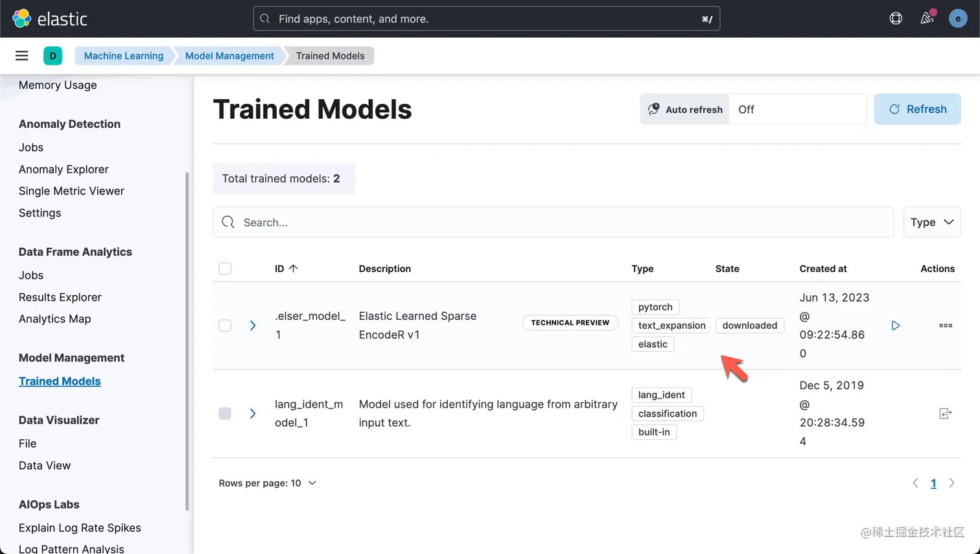The height and width of the screenshot is (554, 980).
Task: Start deployment for .elser_model_1 play icon
Action: point(896,326)
